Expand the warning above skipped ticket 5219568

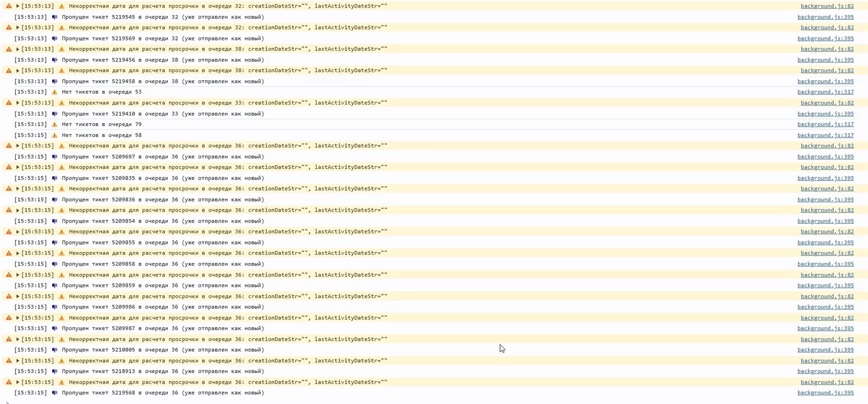18,382
